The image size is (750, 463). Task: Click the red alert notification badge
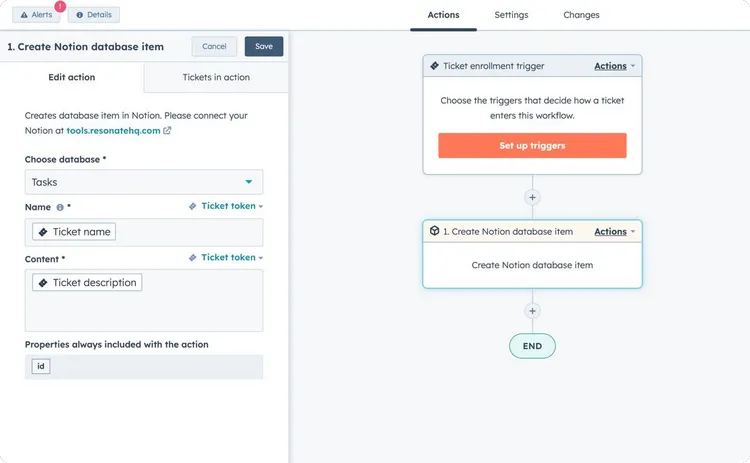tap(59, 6)
